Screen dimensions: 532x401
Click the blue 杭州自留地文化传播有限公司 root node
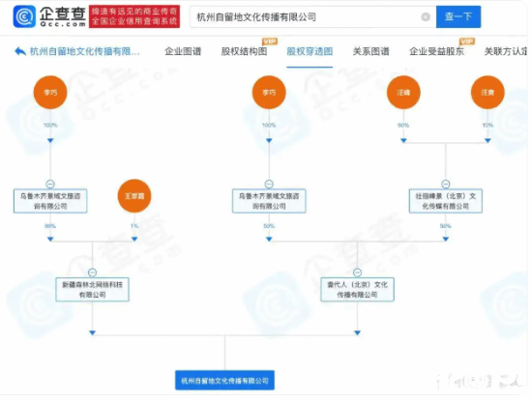[224, 381]
